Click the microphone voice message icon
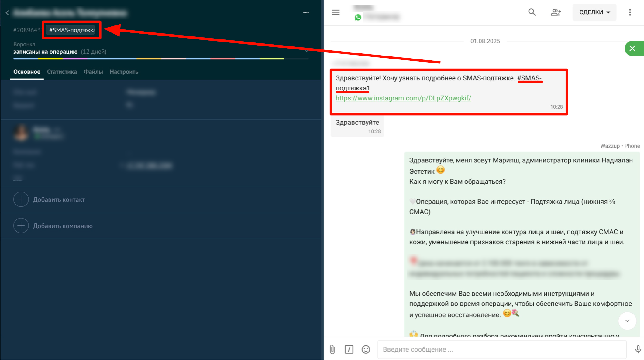 [x=638, y=349]
